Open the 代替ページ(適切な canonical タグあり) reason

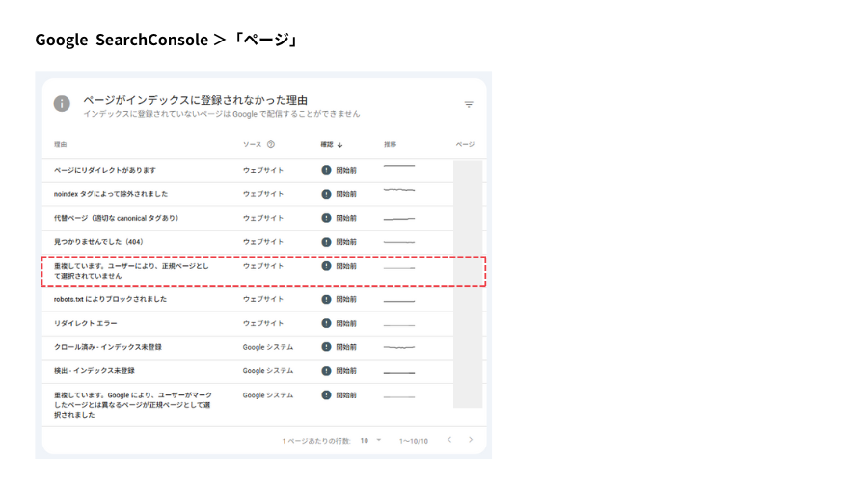point(118,218)
